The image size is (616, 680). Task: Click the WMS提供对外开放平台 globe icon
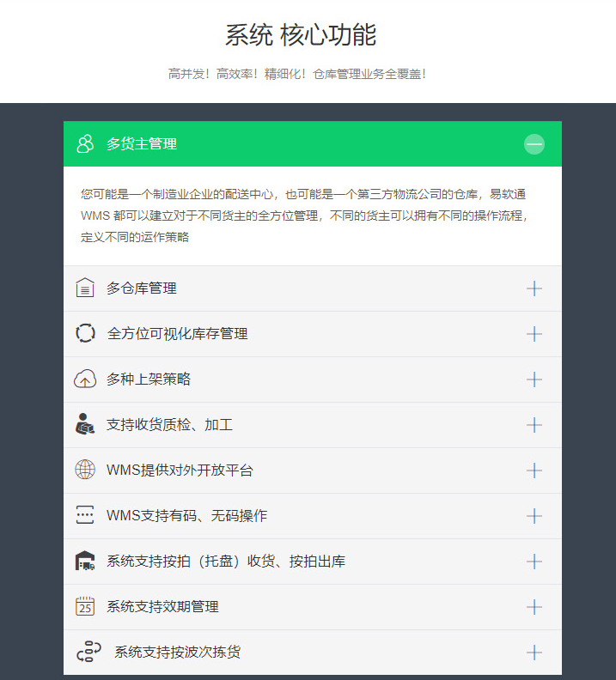pos(85,470)
